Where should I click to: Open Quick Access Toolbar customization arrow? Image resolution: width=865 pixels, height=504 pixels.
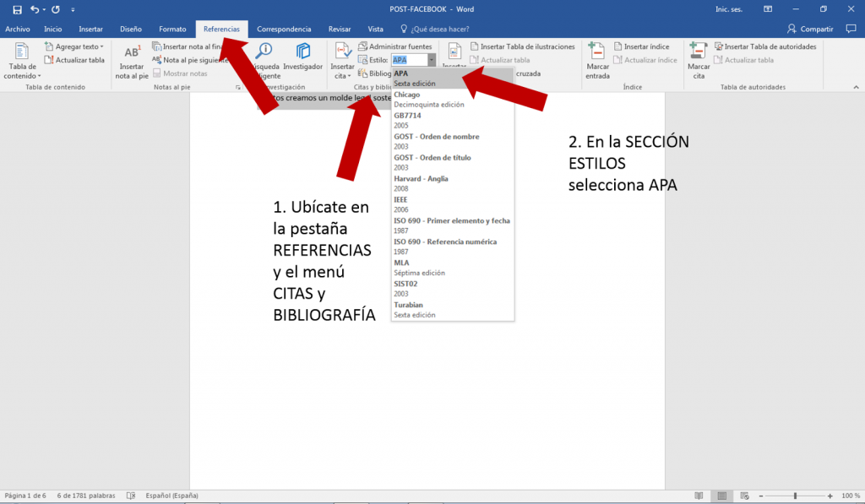[x=73, y=10]
